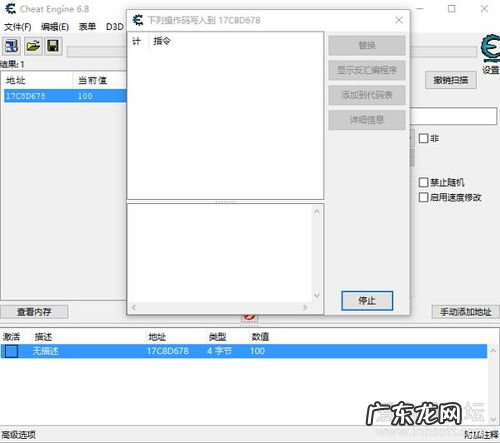The image size is (500, 443).
Task: Click the 添加到代码表 button
Action: 367,95
